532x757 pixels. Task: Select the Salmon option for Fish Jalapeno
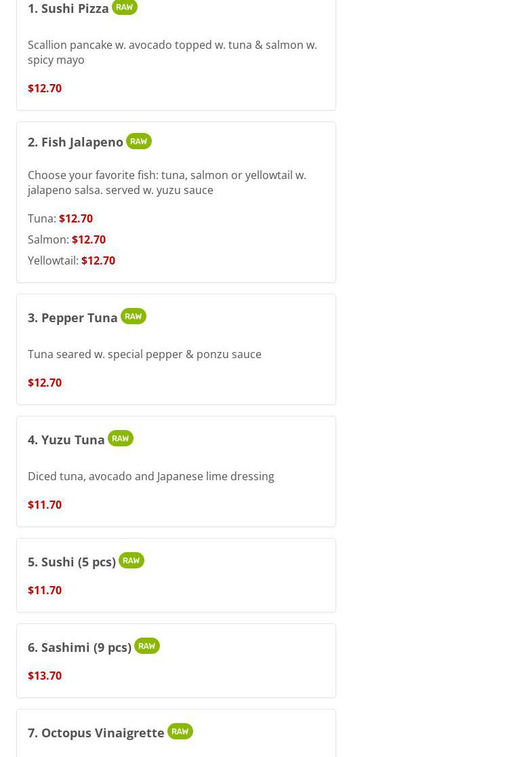(x=66, y=239)
